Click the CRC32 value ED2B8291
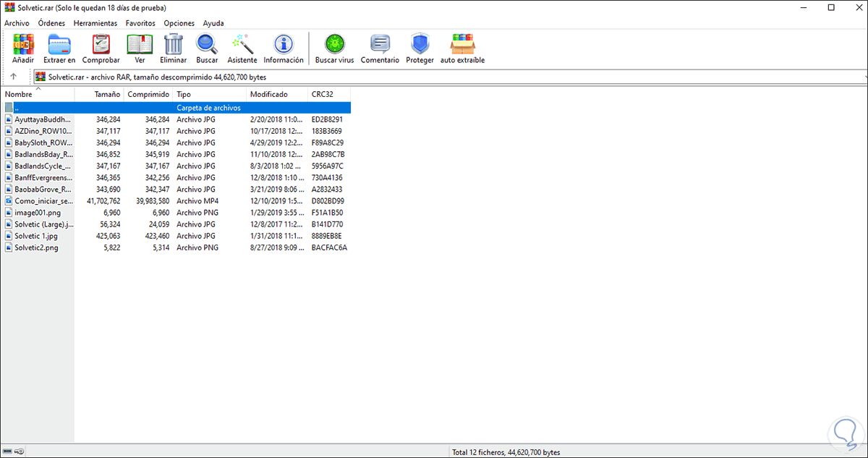The image size is (868, 458). 328,119
